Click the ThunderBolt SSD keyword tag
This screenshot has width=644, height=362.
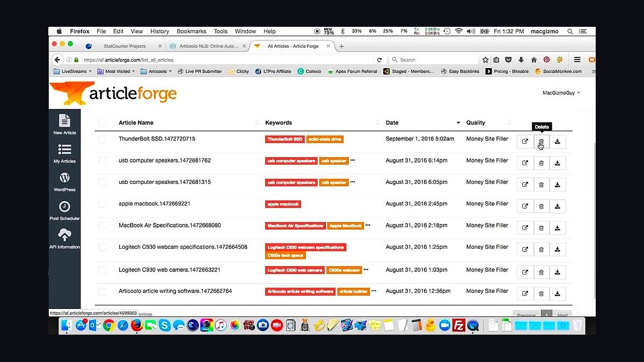(285, 139)
